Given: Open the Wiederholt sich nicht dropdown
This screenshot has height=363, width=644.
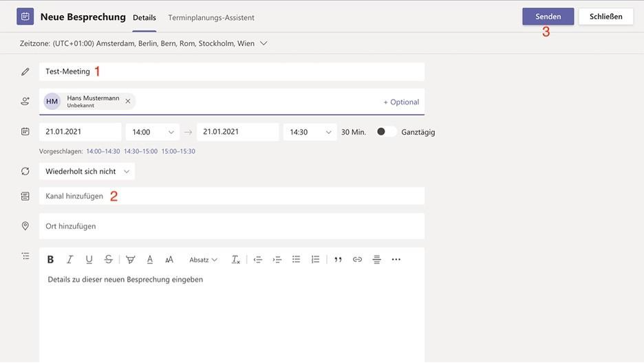Looking at the screenshot, I should tap(87, 171).
